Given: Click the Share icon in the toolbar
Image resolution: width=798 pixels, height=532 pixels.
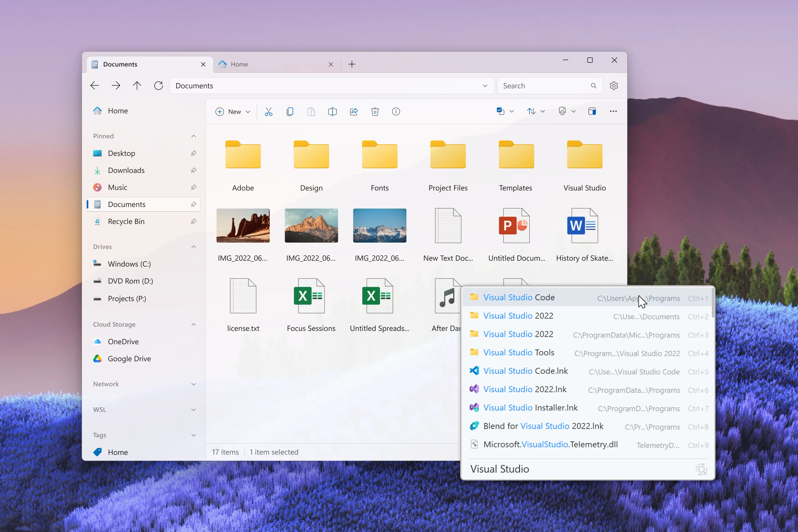Looking at the screenshot, I should pyautogui.click(x=354, y=111).
